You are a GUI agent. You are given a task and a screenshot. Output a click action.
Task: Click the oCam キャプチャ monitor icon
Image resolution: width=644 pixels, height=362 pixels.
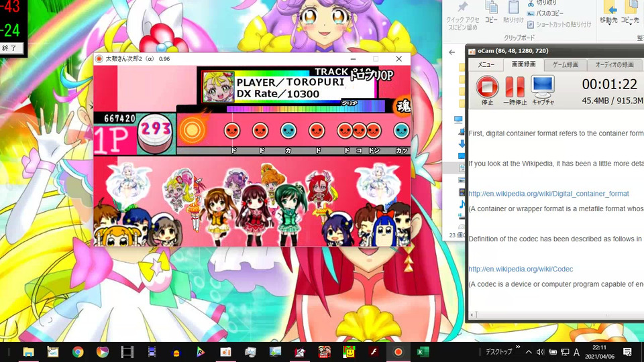click(x=543, y=86)
